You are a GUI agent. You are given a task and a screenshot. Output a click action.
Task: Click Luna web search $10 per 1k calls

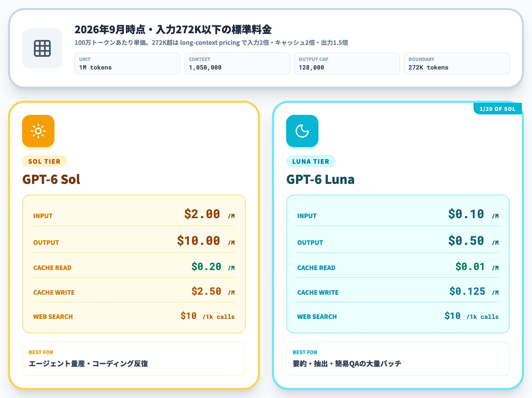tap(472, 316)
